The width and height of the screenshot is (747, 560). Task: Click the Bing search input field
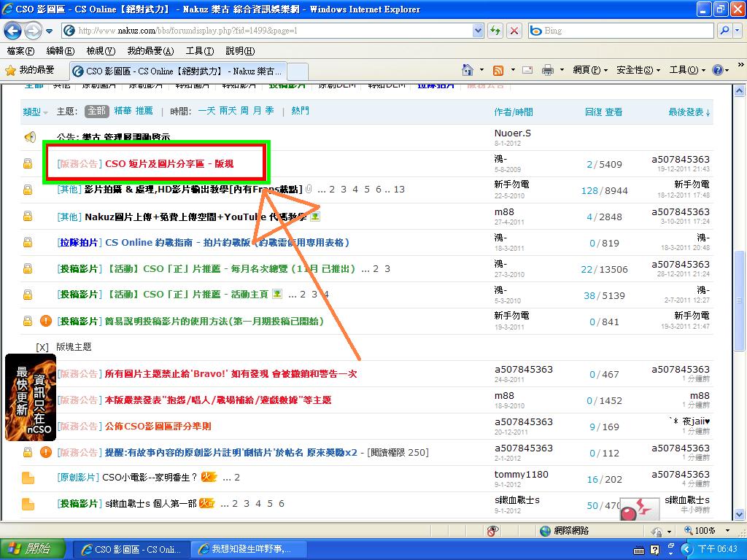tap(627, 31)
